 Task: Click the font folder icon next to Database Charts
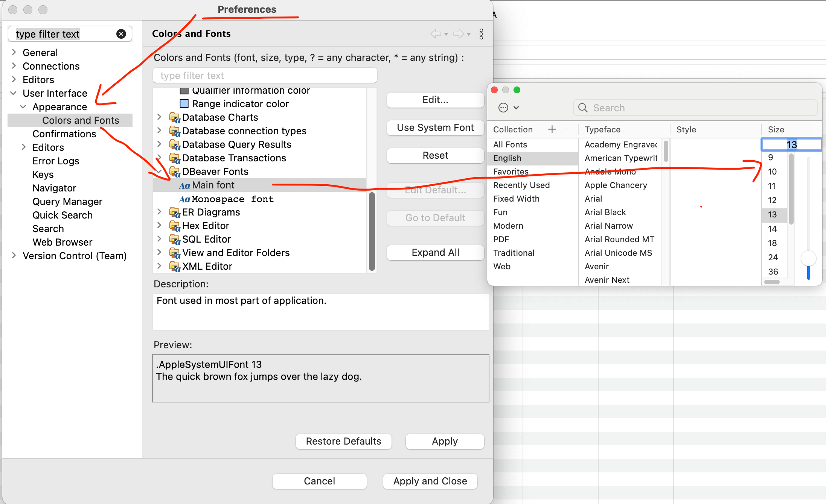(x=175, y=117)
